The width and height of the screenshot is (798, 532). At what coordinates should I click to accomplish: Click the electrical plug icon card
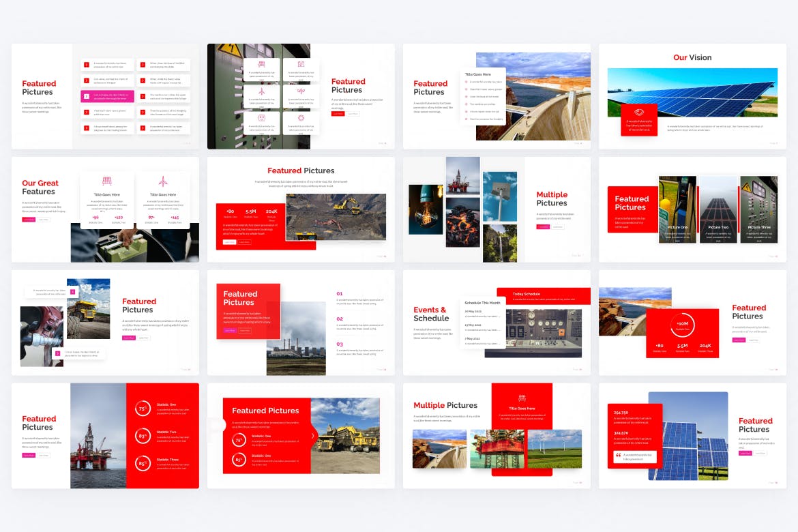[261, 117]
